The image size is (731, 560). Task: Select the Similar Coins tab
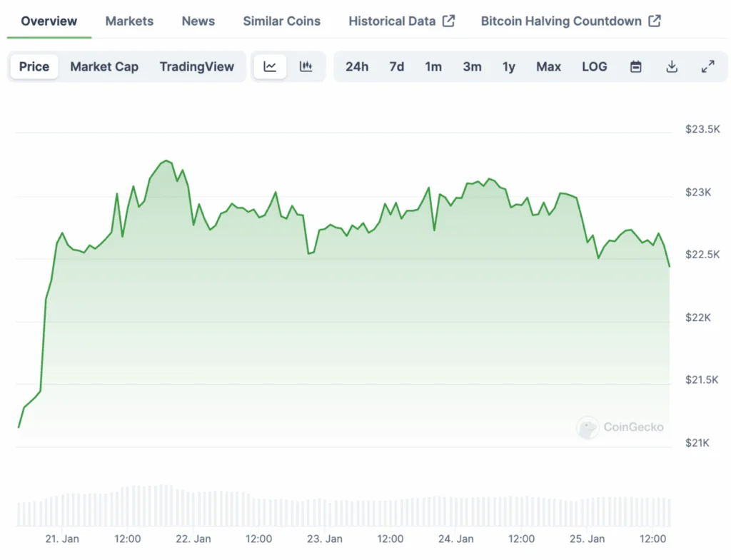(281, 21)
